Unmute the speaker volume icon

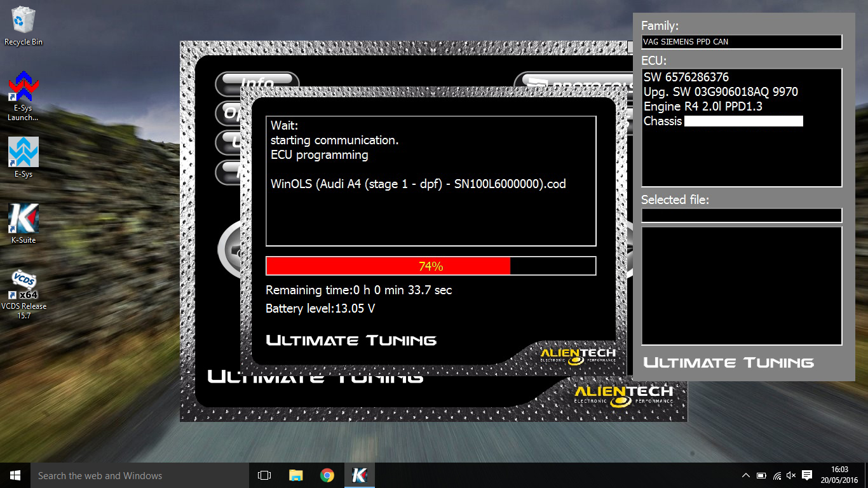click(791, 475)
